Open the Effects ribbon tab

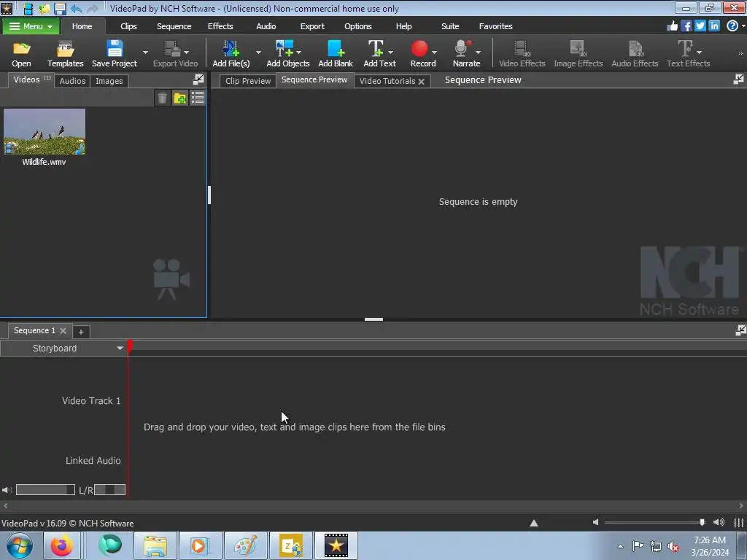tap(220, 26)
